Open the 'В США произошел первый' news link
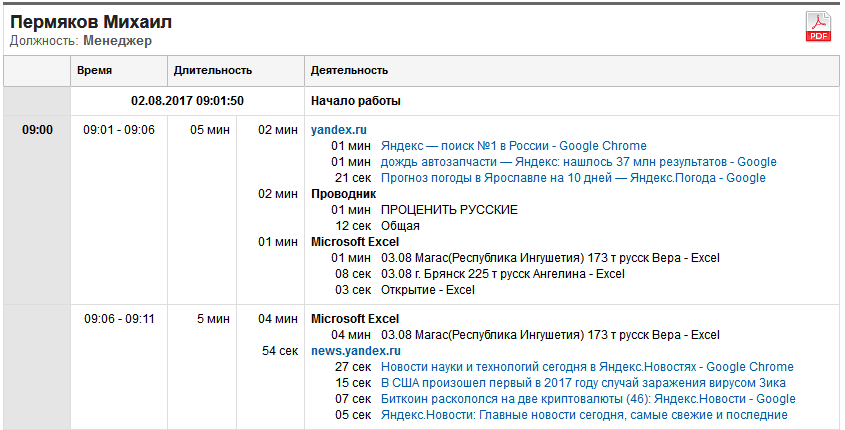Screen dimensions: 845x430 (x=583, y=383)
